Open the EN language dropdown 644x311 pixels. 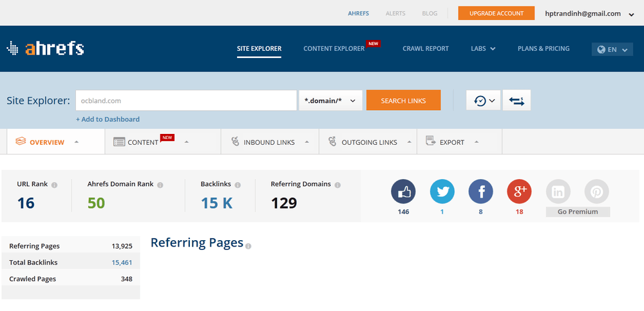612,50
